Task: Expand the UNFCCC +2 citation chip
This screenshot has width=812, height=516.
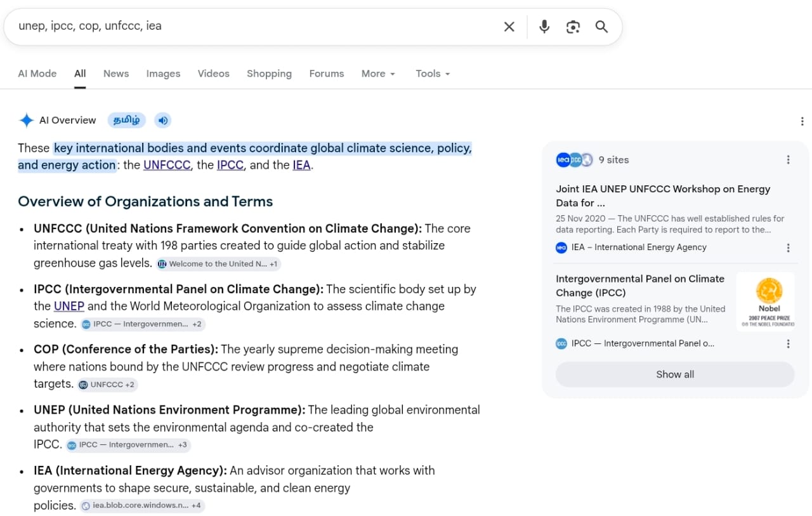Action: click(x=107, y=385)
